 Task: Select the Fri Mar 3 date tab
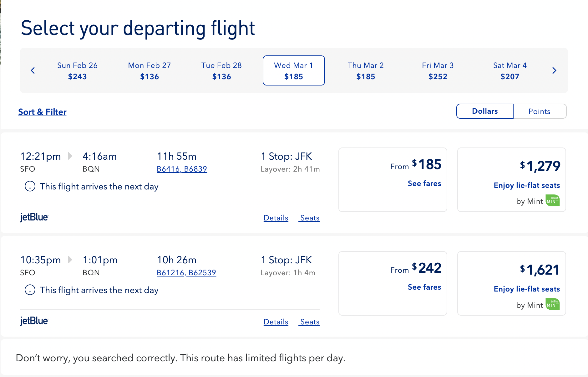[438, 71]
